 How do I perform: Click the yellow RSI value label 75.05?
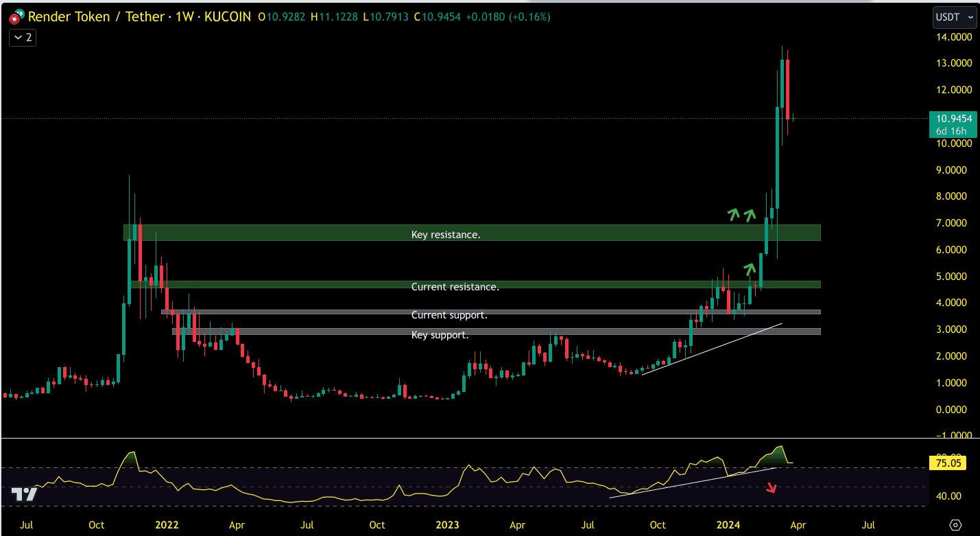pyautogui.click(x=947, y=463)
